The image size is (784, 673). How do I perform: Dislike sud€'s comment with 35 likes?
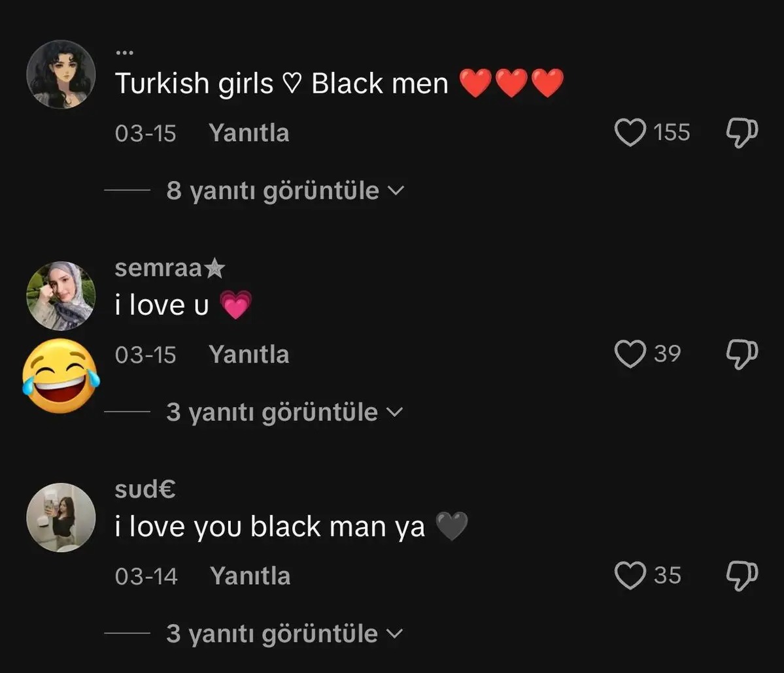(742, 576)
